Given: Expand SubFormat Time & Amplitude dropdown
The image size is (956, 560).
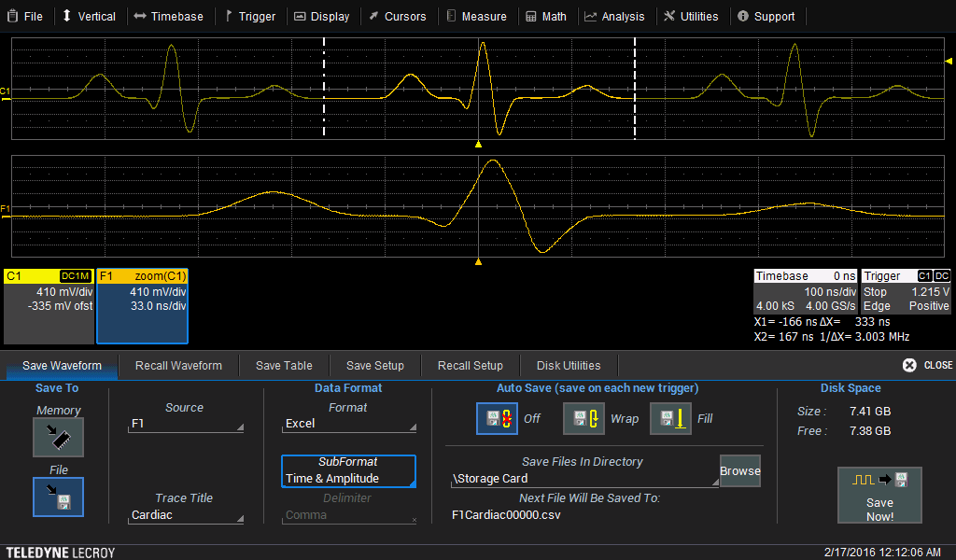Looking at the screenshot, I should tap(348, 471).
